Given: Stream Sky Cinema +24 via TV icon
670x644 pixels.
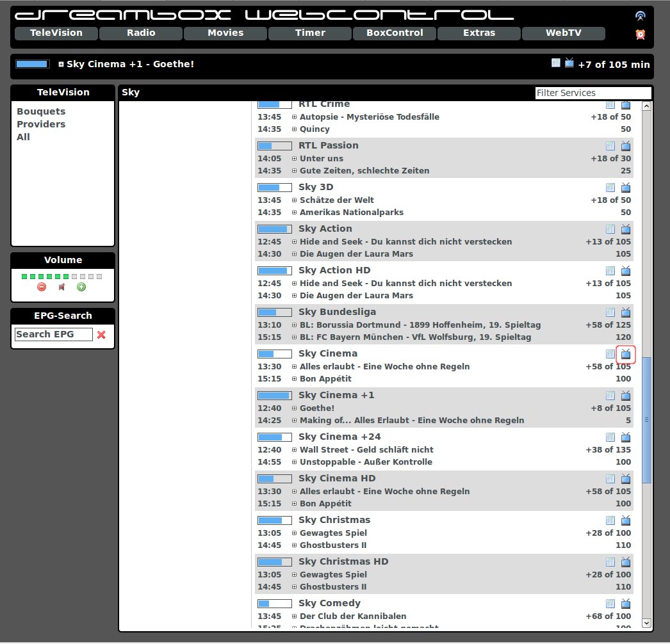Looking at the screenshot, I should 626,437.
